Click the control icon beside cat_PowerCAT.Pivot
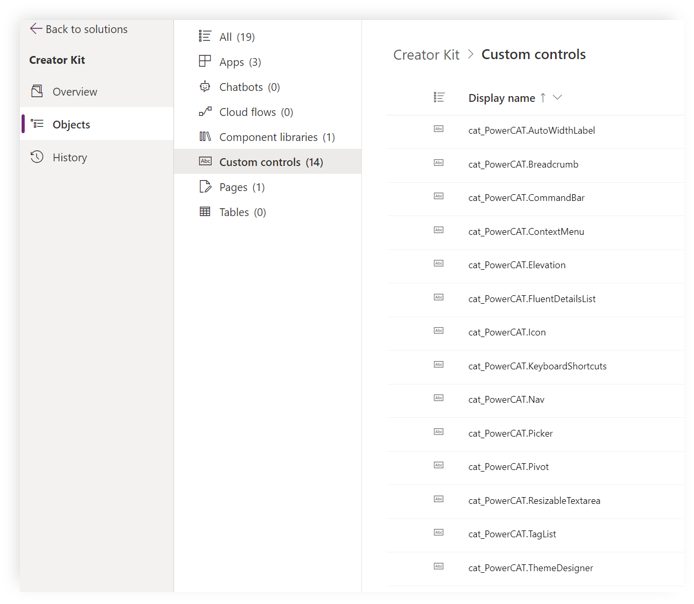The image size is (694, 604). point(439,466)
